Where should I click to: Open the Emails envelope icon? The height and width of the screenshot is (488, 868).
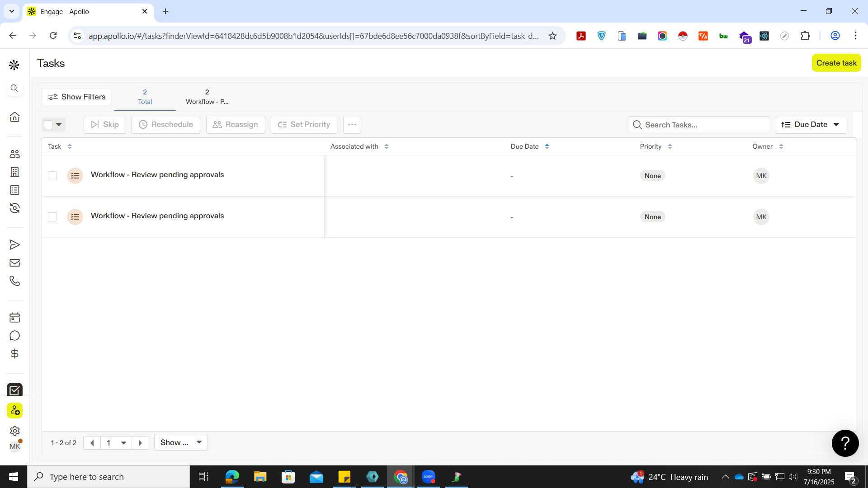(x=14, y=263)
